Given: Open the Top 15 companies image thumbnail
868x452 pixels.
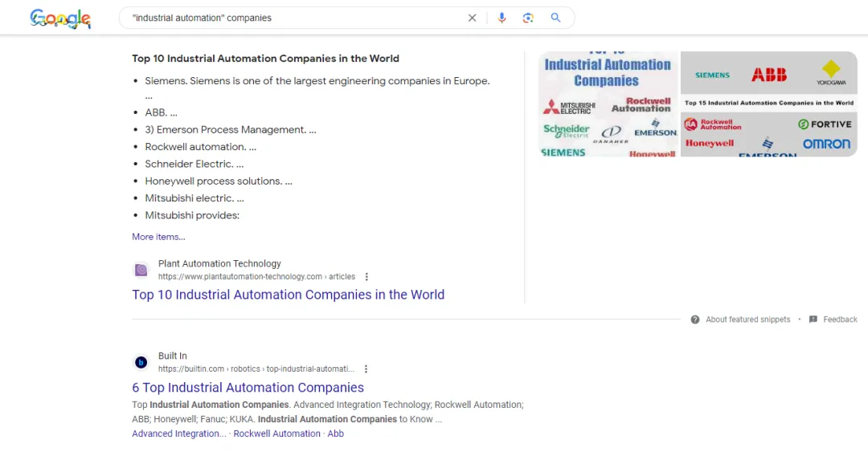Looking at the screenshot, I should tap(768, 104).
